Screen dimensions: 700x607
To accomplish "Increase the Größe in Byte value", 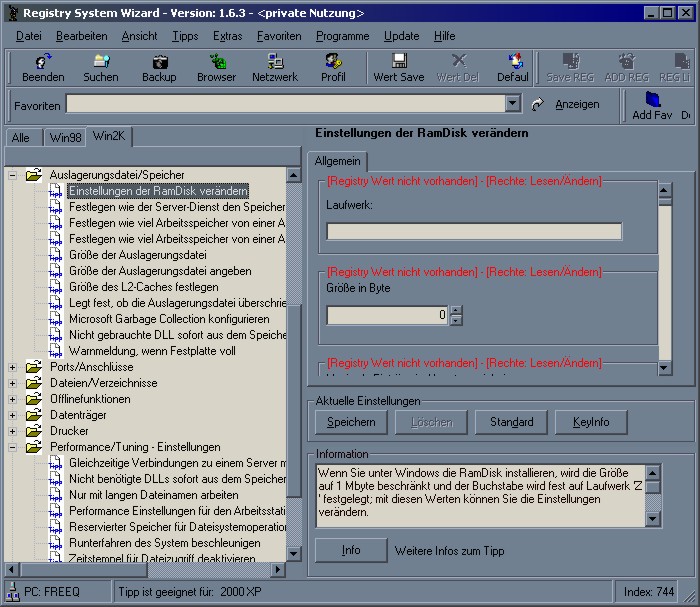I will [x=456, y=310].
